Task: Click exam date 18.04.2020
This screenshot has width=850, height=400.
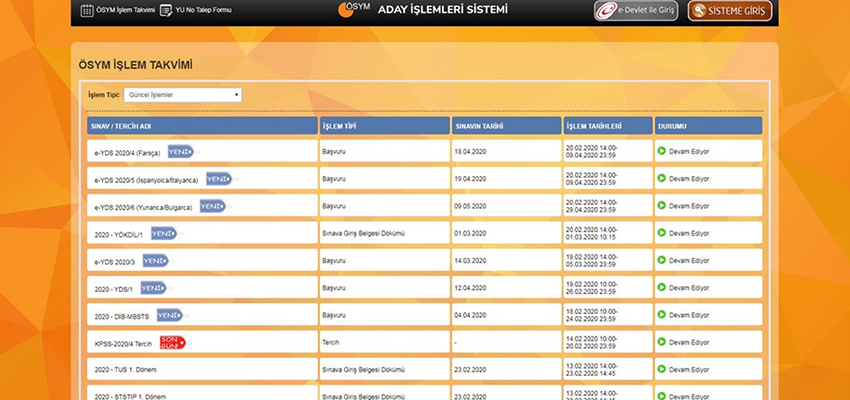Action: 470,152
